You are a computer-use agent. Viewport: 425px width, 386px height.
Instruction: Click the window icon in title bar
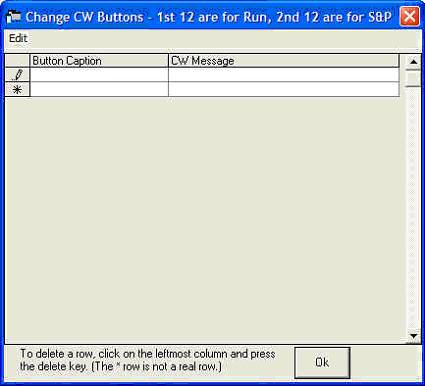click(x=14, y=16)
